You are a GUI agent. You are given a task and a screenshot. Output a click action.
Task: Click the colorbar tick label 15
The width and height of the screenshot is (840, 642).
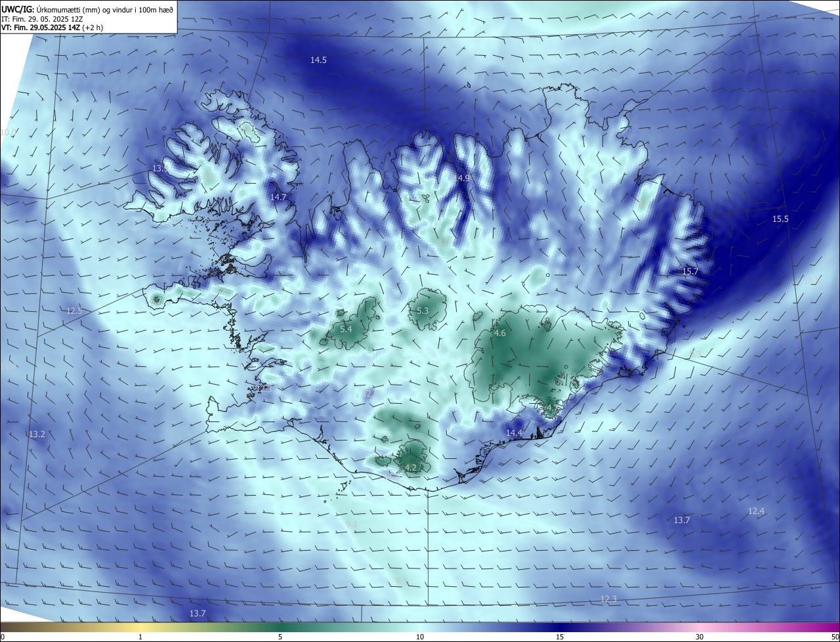(560, 637)
